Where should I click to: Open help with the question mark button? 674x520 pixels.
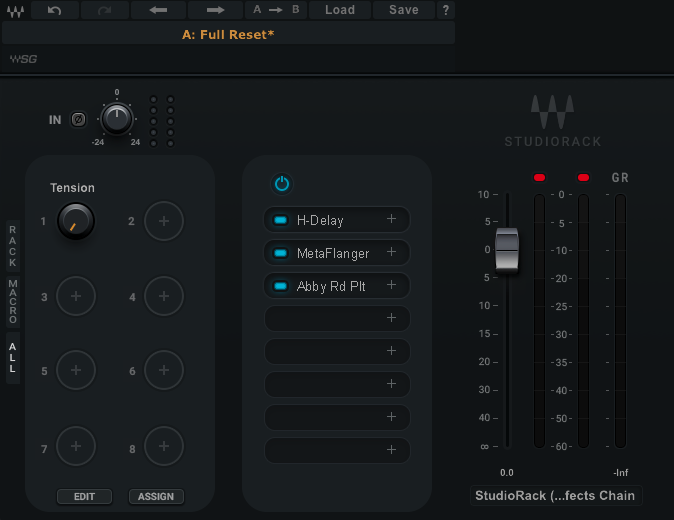click(x=446, y=10)
